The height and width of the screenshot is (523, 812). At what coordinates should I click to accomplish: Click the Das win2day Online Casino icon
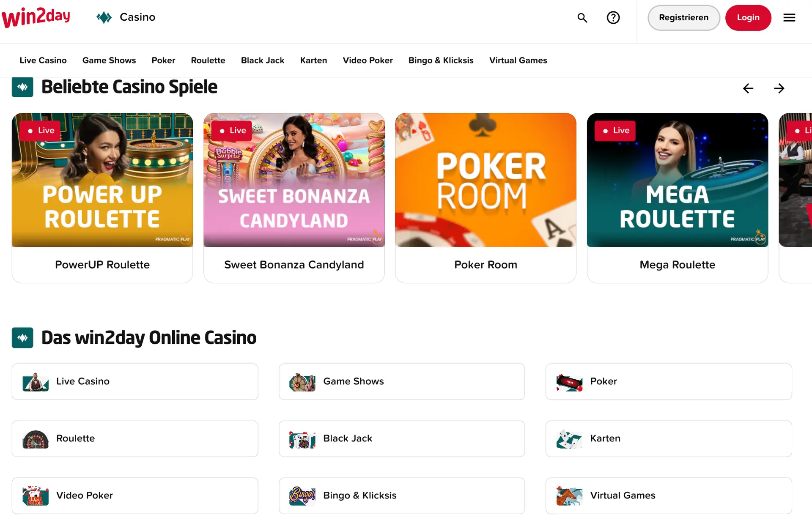pos(22,338)
